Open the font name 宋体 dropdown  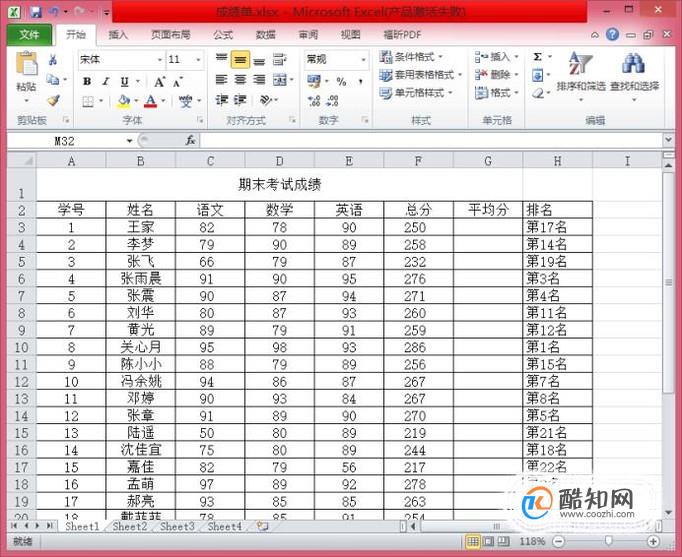click(160, 59)
